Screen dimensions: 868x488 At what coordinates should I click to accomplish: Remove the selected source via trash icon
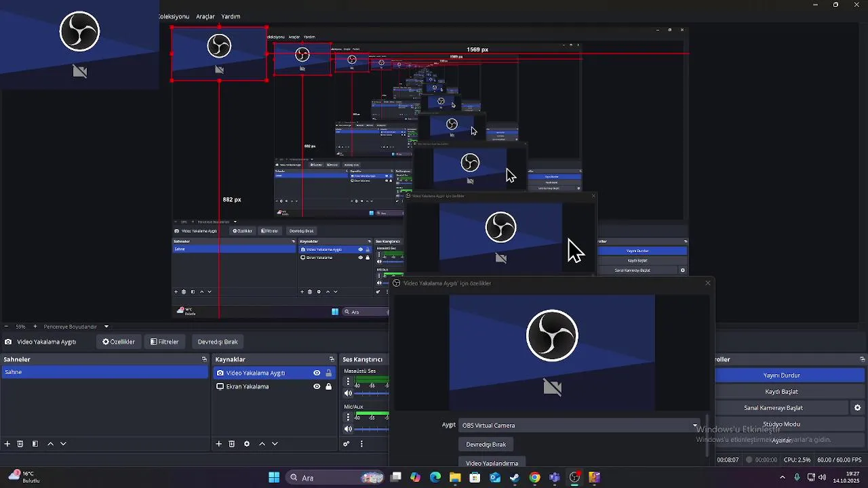[232, 444]
